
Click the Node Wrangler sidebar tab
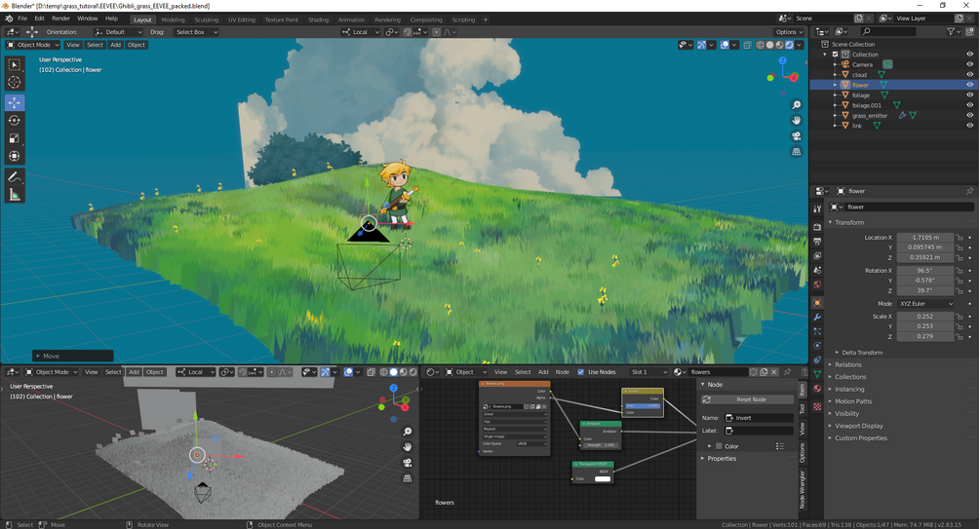coord(803,489)
